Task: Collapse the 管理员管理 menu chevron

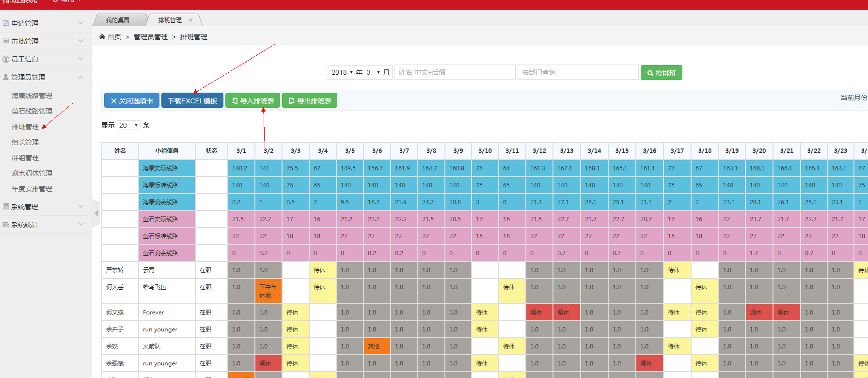Action: [x=81, y=77]
